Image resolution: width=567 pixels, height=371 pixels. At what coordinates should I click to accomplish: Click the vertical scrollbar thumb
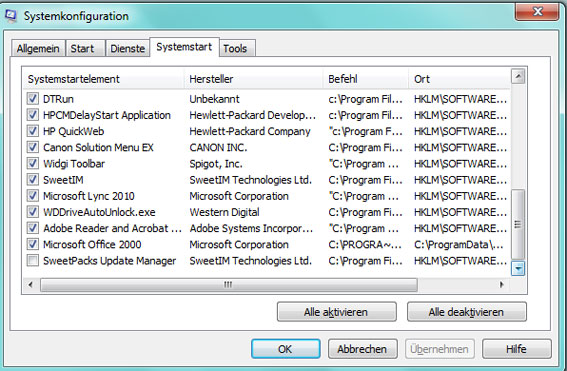[x=518, y=224]
